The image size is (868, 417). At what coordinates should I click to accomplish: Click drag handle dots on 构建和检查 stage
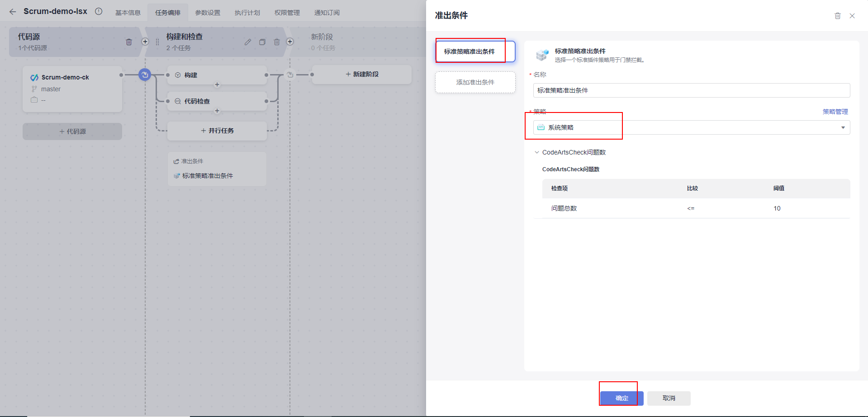tap(157, 42)
